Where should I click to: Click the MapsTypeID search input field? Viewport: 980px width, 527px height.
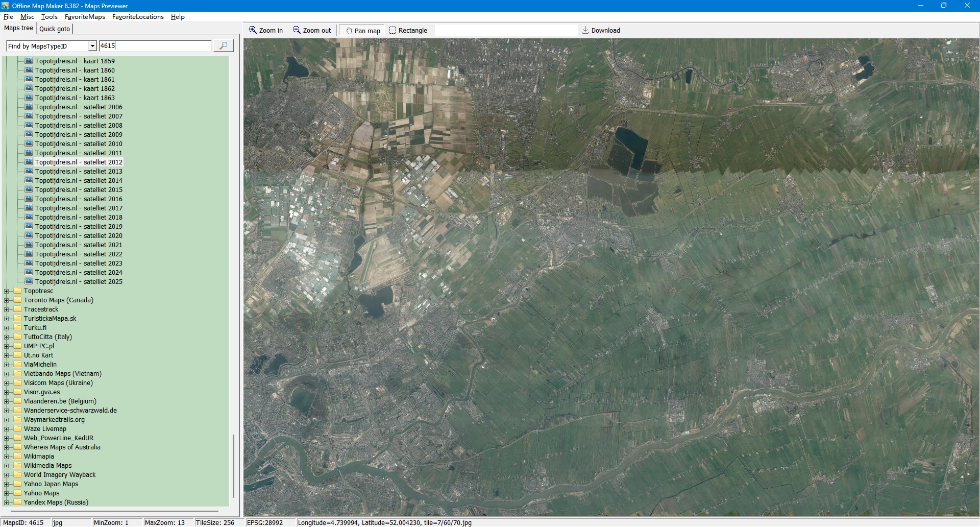coord(155,46)
